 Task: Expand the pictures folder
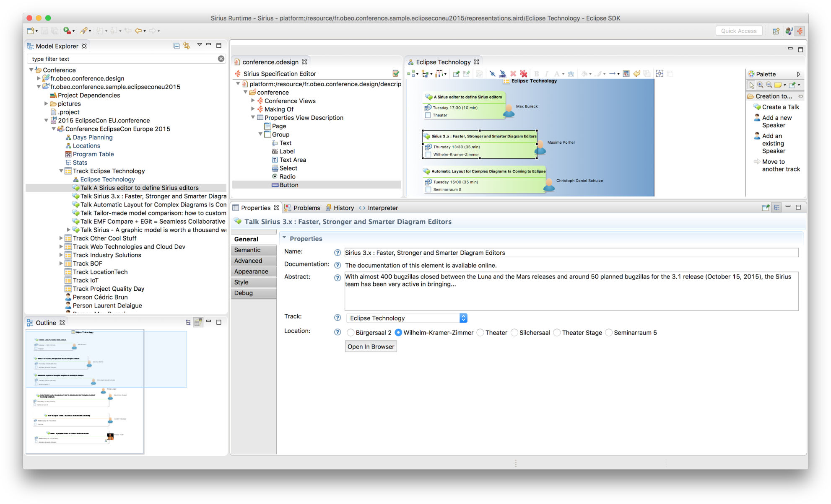pos(46,103)
